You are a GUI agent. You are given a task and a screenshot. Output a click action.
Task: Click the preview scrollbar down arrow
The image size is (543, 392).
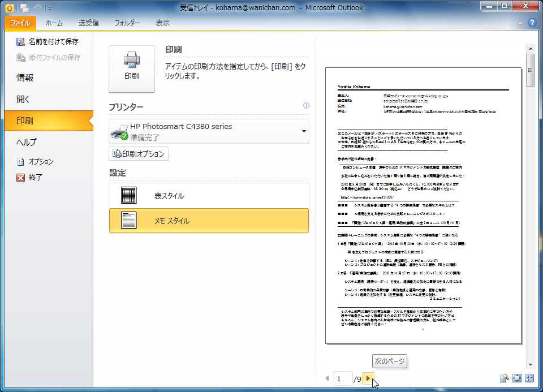530,364
